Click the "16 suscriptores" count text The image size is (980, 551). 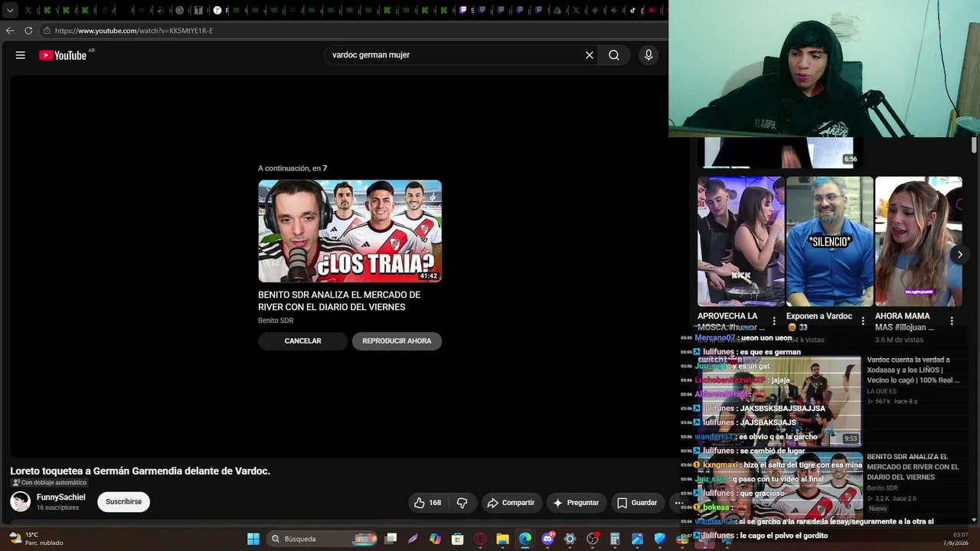[57, 507]
